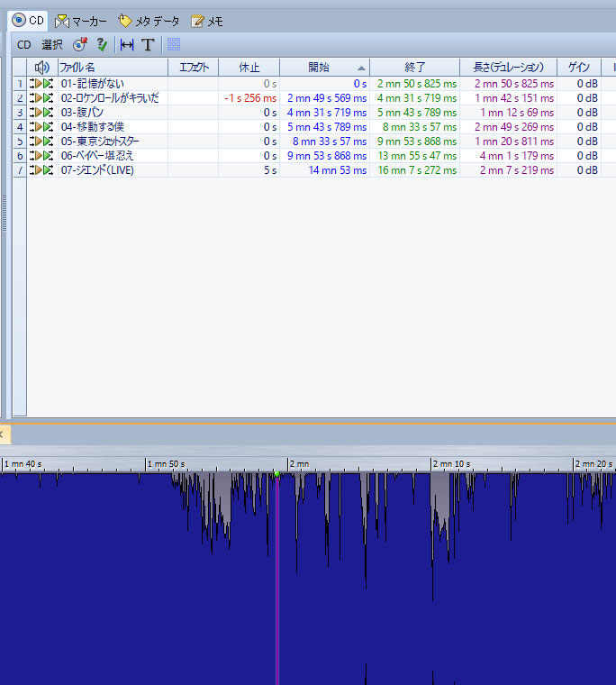Viewport: 616px width, 685px height.
Task: Play 07-ジエンド(LIVE) with orange pre-roll arrow
Action: pos(38,170)
